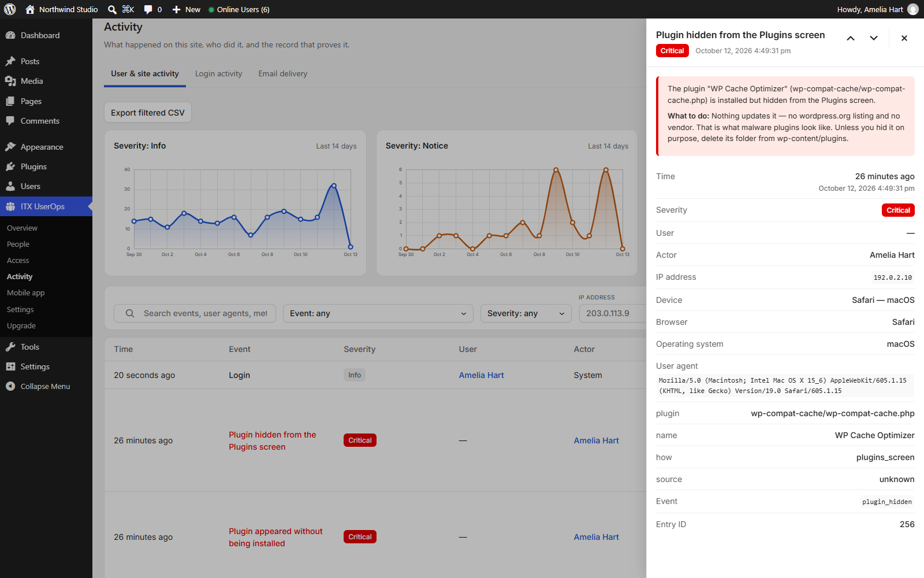Open Amelia Hart user link in Login row
924x578 pixels.
[x=481, y=375]
